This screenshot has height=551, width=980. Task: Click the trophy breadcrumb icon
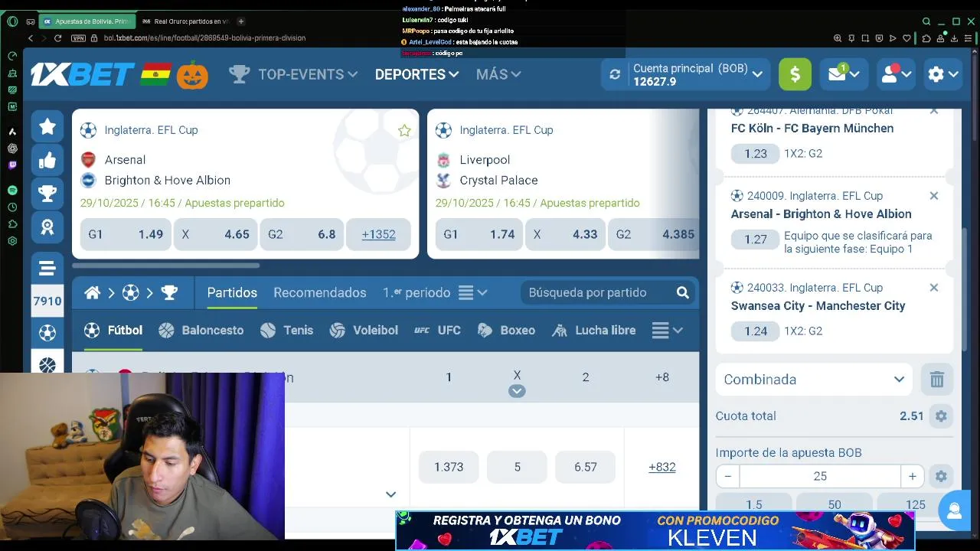(169, 292)
